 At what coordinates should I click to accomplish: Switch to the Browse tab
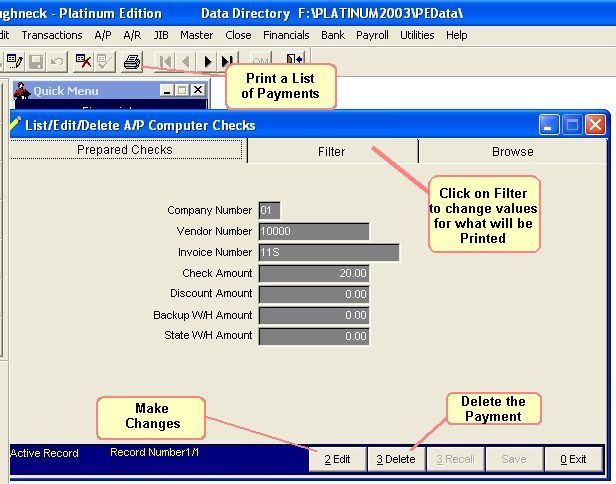click(x=513, y=152)
